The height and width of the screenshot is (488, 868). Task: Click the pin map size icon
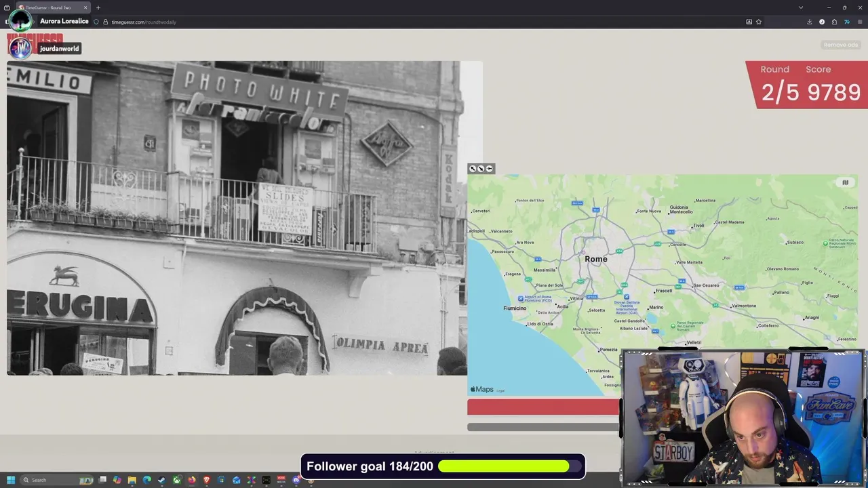tap(489, 169)
